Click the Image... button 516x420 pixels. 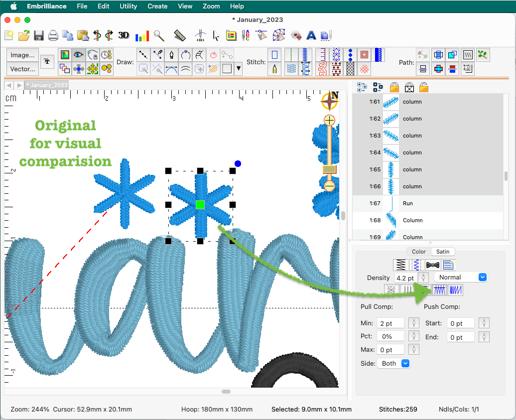click(x=23, y=55)
